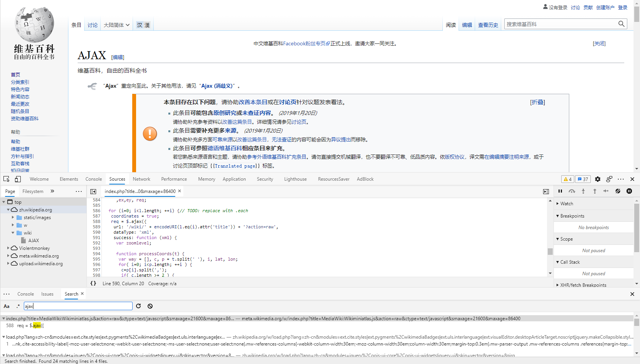Click the inspect element picker icon
Screen dimensions: 640x364
point(7,179)
